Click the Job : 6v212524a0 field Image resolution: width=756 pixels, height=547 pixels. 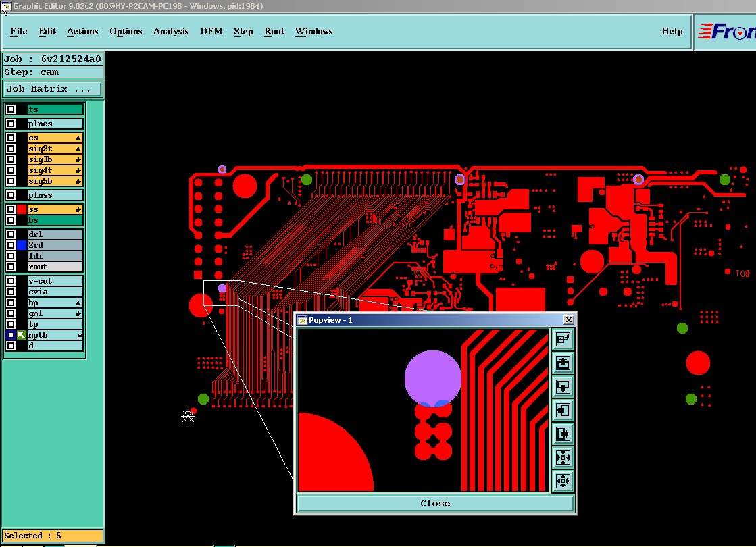tap(53, 59)
